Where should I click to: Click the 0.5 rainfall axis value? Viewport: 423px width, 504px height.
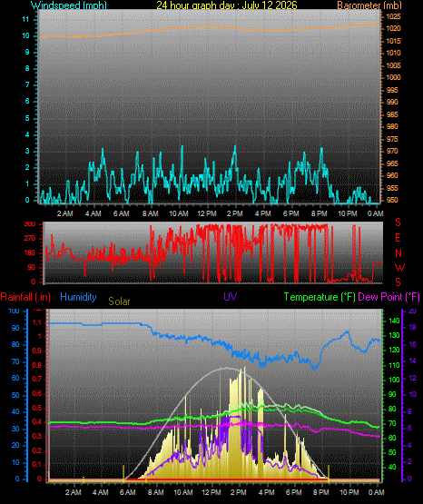[x=37, y=408]
